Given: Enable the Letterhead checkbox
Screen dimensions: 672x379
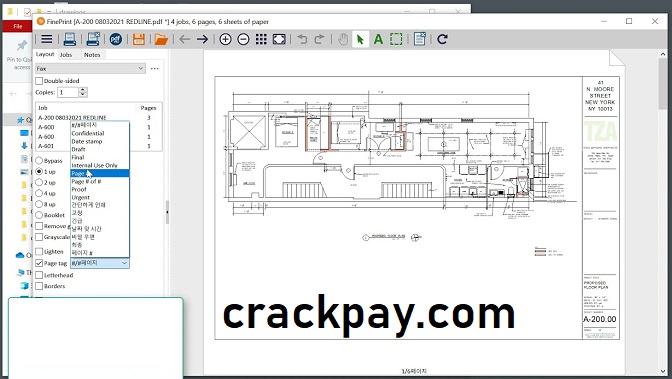Looking at the screenshot, I should tap(39, 275).
